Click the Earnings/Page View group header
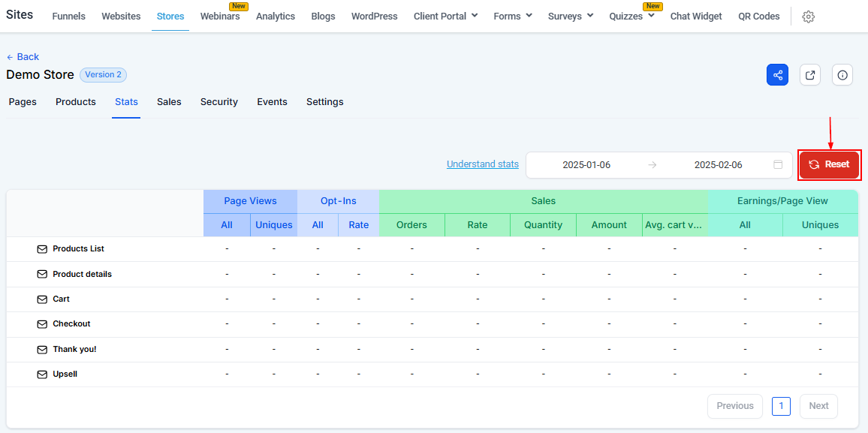The height and width of the screenshot is (433, 868). click(x=782, y=201)
